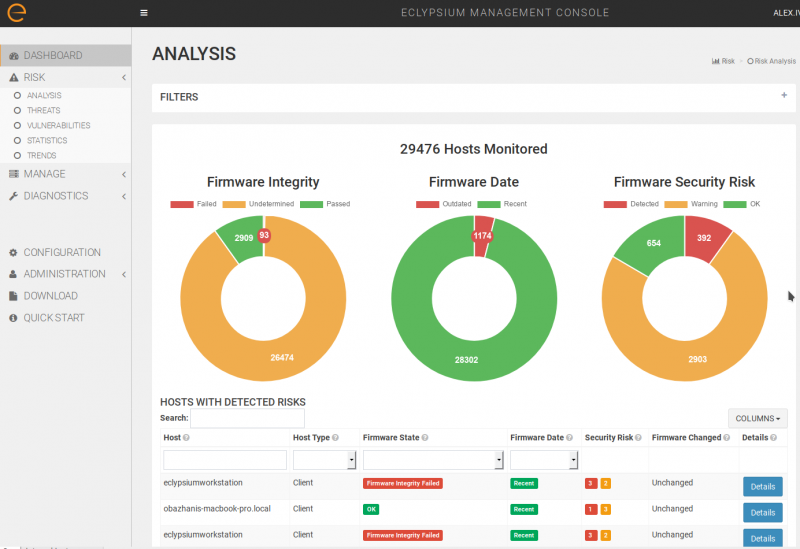This screenshot has width=800, height=549.
Task: Open the Columns dropdown
Action: pyautogui.click(x=757, y=418)
